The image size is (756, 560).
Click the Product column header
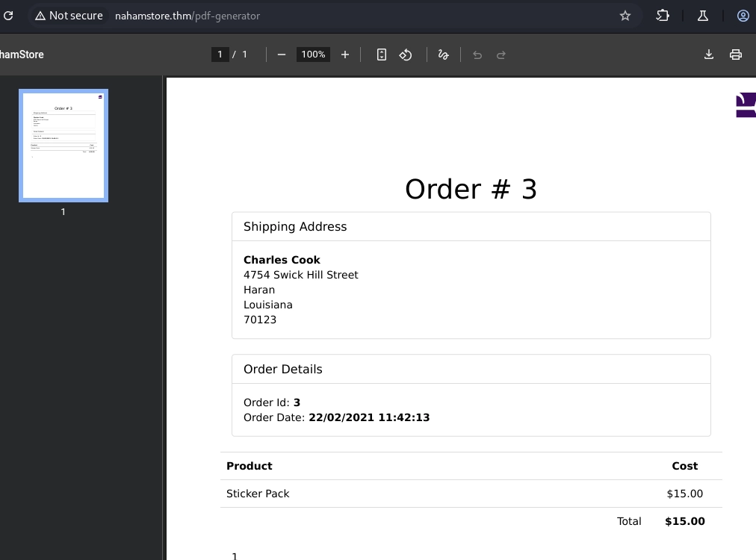tap(250, 466)
